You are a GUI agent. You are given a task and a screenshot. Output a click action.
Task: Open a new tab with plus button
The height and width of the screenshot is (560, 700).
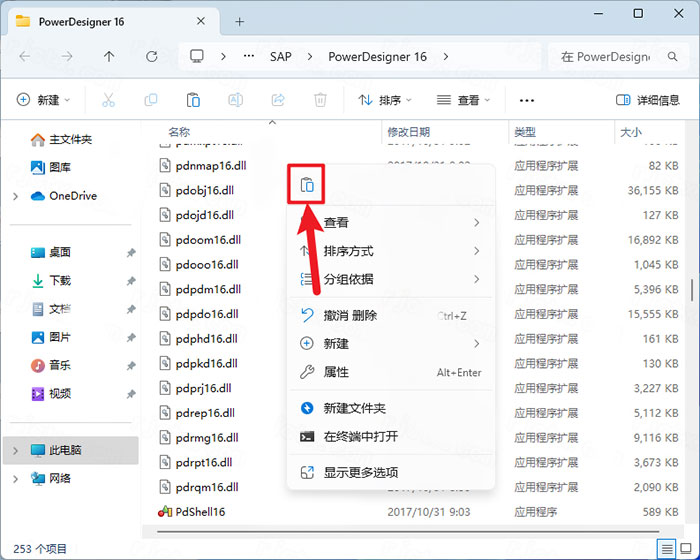coord(240,22)
